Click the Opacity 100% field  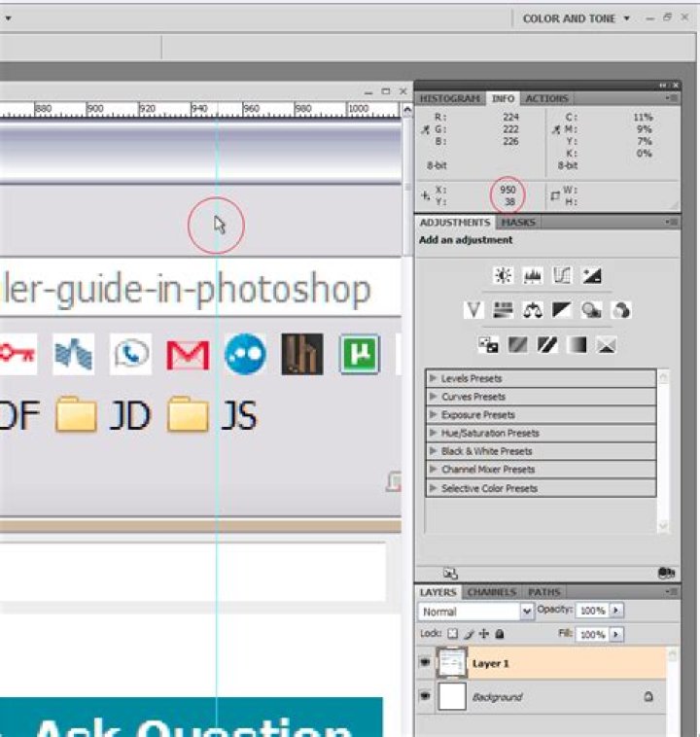(592, 611)
